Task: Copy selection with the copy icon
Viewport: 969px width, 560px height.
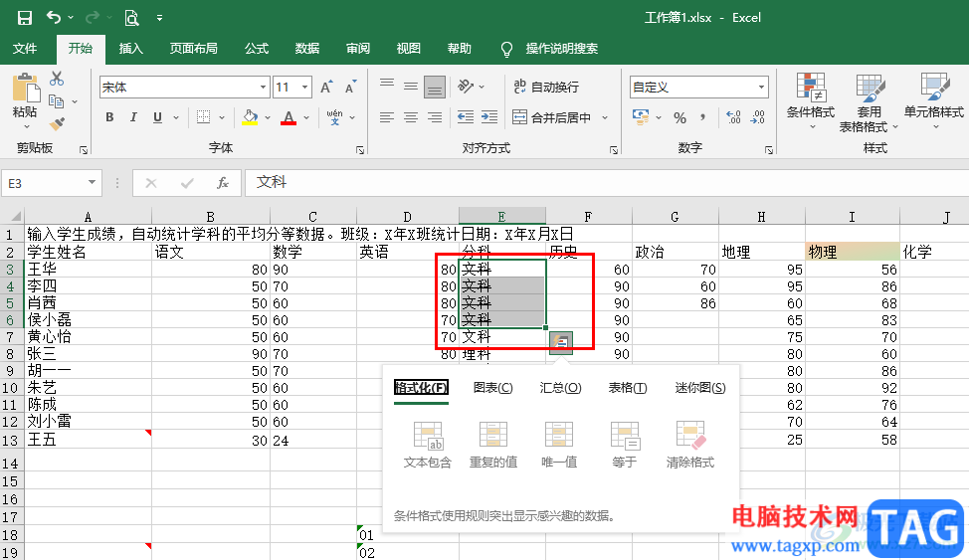Action: click(57, 100)
